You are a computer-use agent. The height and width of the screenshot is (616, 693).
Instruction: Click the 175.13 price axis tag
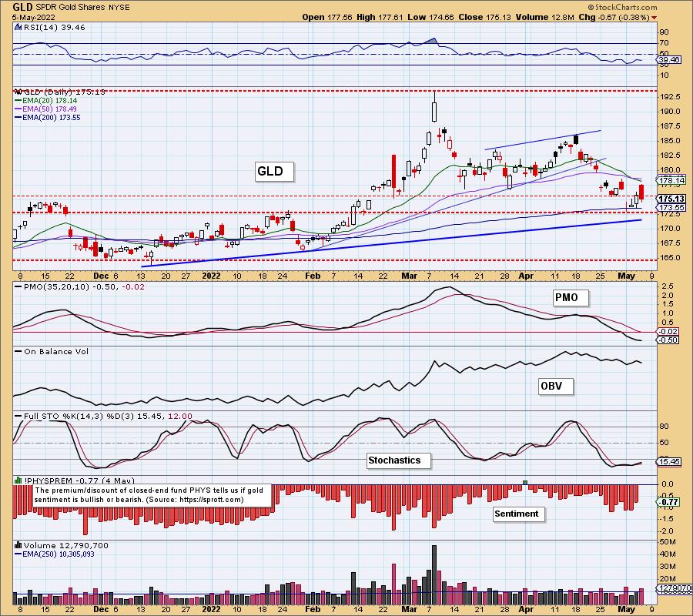671,199
